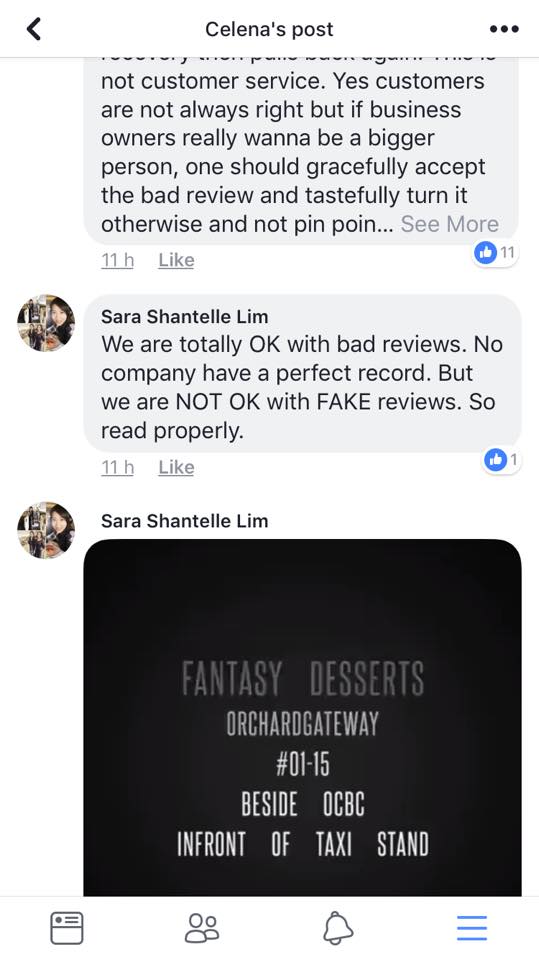
Task: Open Sara Shantelle Lim's name above the image
Action: [x=184, y=521]
